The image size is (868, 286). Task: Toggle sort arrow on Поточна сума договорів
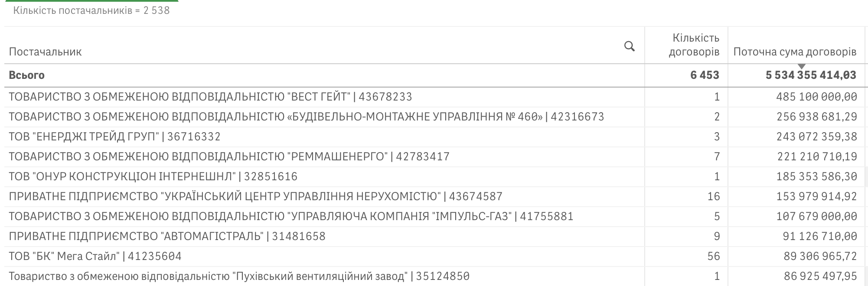coord(802,66)
